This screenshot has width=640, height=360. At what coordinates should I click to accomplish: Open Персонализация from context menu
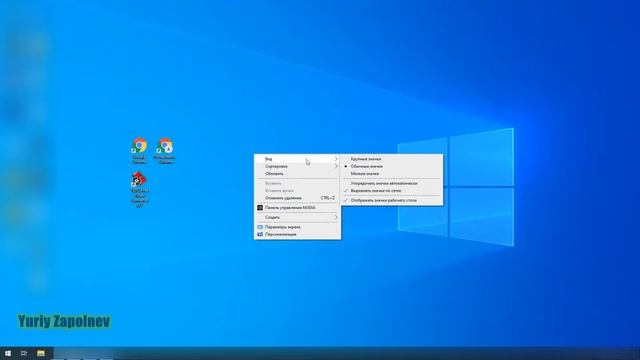click(298, 234)
